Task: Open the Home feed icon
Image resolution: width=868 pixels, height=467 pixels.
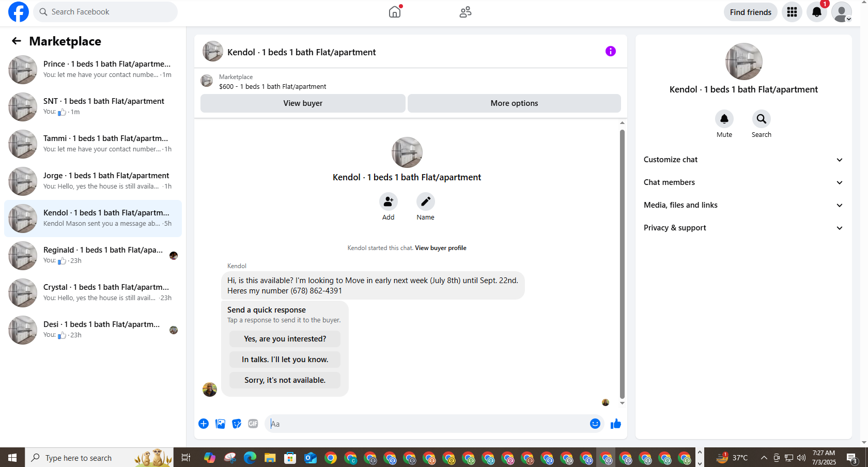Action: [395, 12]
